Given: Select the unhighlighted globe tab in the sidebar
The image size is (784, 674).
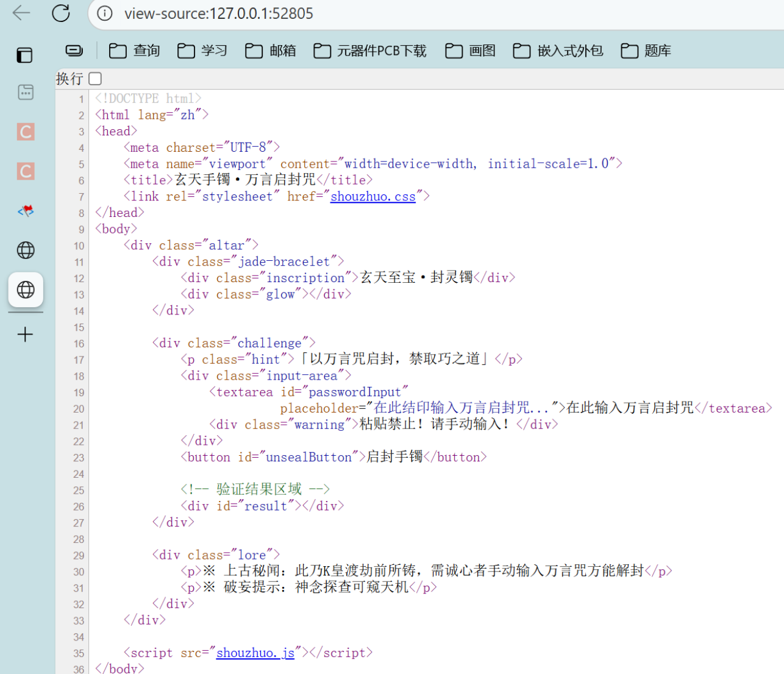Looking at the screenshot, I should click(x=25, y=250).
